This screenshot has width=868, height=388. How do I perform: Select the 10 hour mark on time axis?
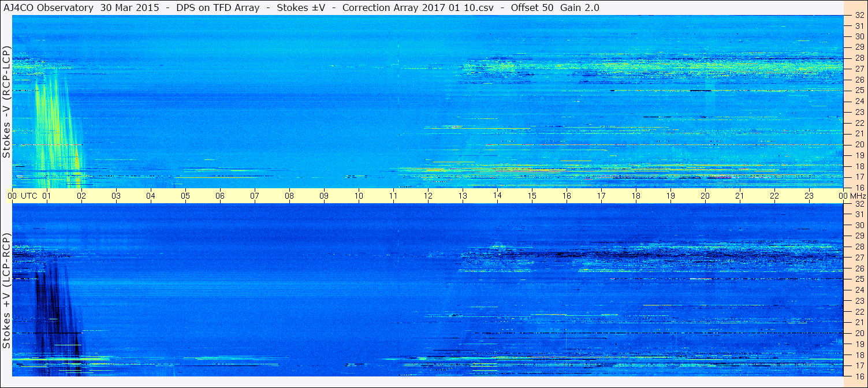(x=359, y=196)
